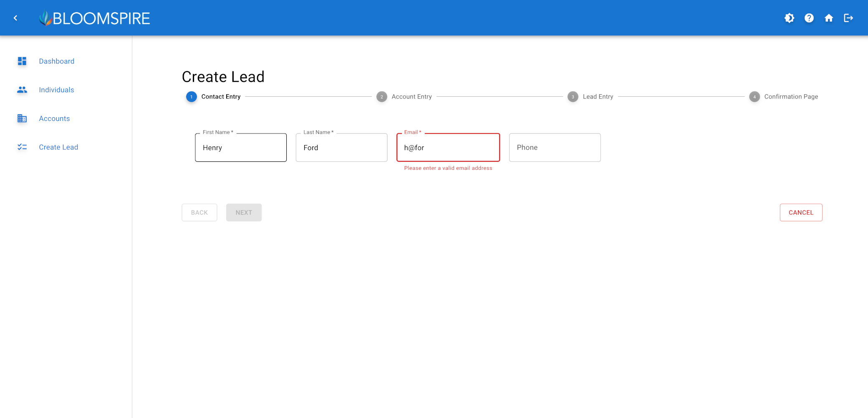Go to home via house icon
Image resolution: width=868 pixels, height=418 pixels.
[829, 18]
